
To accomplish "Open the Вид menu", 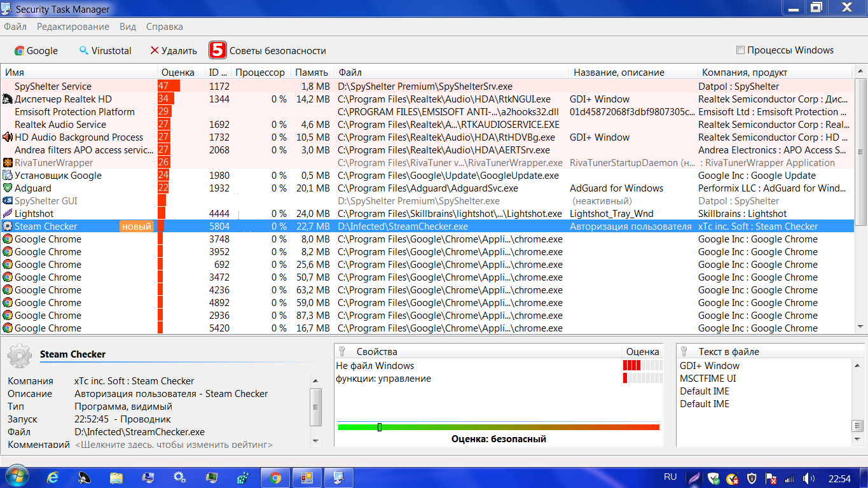I will pos(128,27).
